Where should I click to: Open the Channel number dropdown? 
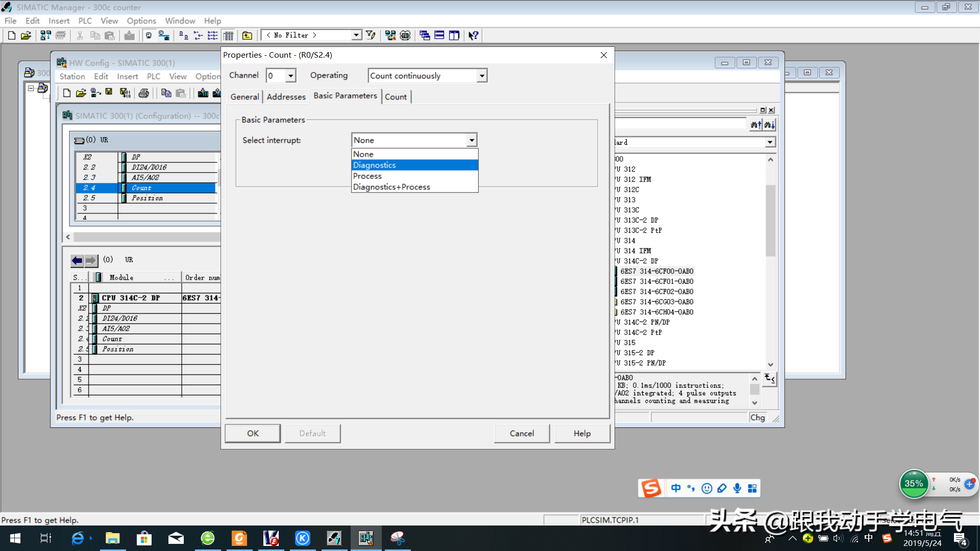click(290, 76)
